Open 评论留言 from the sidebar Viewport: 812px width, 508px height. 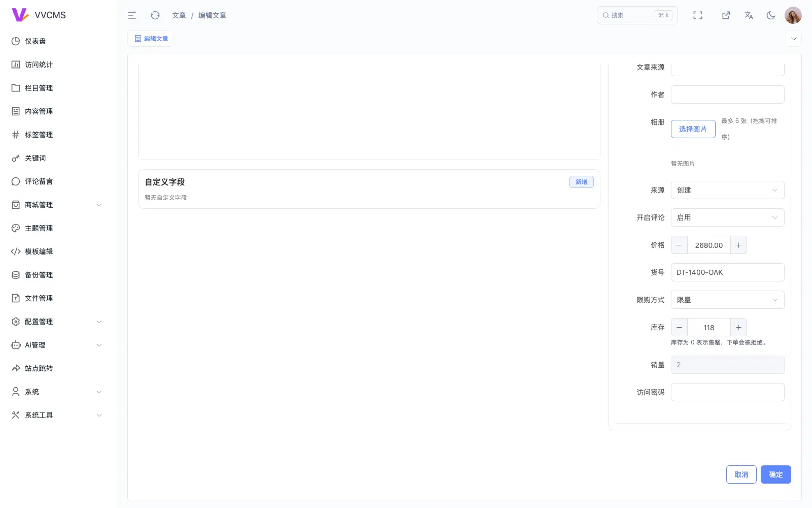coord(58,181)
